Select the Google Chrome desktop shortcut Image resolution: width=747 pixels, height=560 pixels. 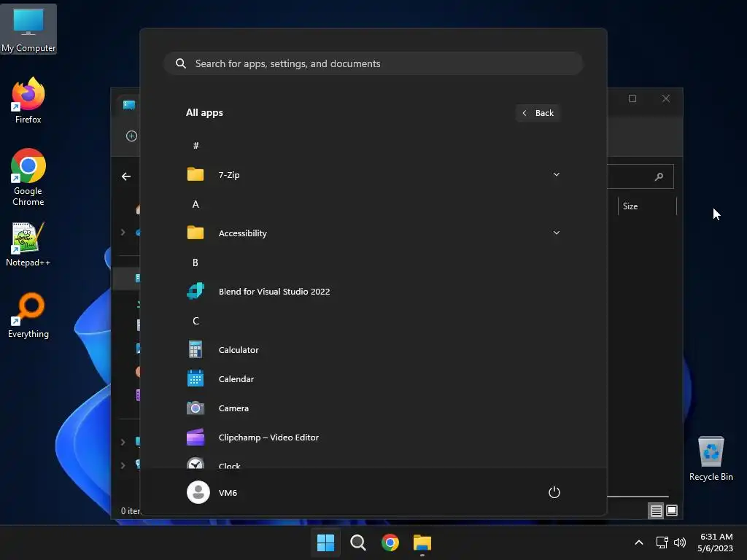[28, 177]
